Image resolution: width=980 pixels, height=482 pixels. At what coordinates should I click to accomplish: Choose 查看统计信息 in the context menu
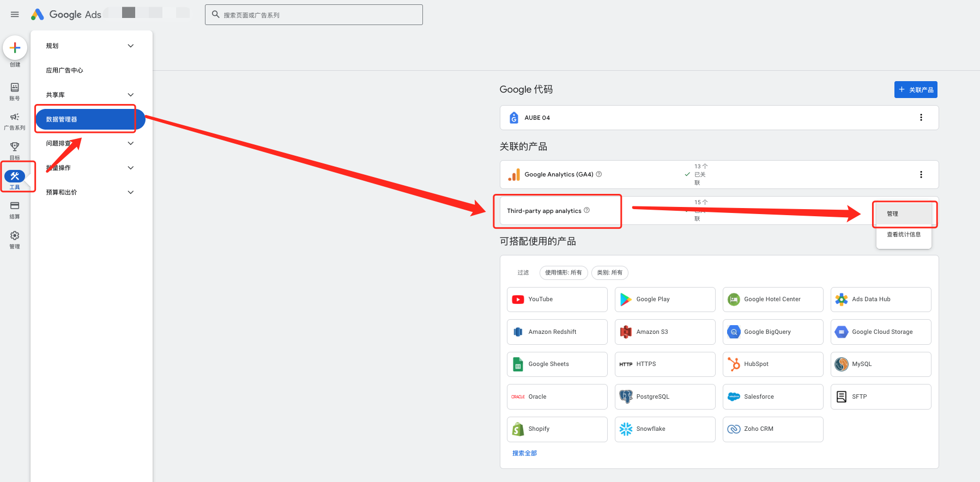click(x=904, y=234)
